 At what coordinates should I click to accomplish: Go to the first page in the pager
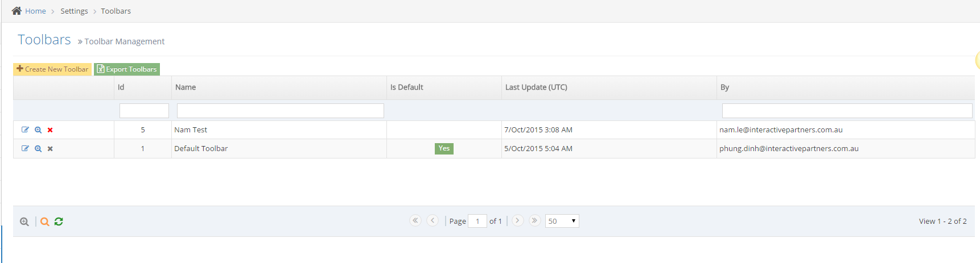[415, 220]
